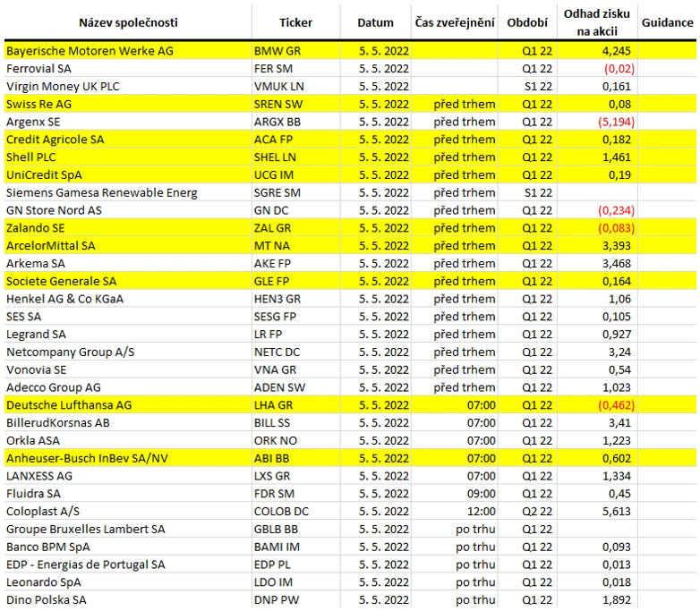Viewport: 700px width, 611px height.
Task: Click the Anheuser-Busch InBev SA/NV cell
Action: (x=128, y=458)
